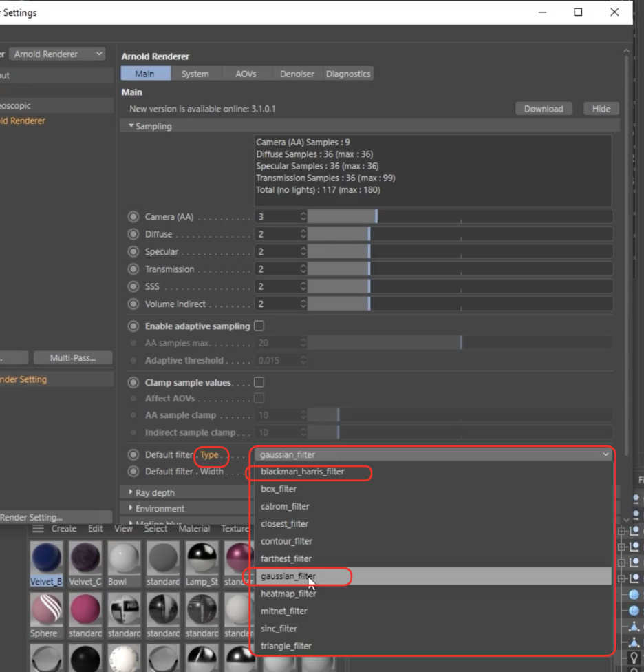
Task: Click the Download button
Action: (544, 109)
